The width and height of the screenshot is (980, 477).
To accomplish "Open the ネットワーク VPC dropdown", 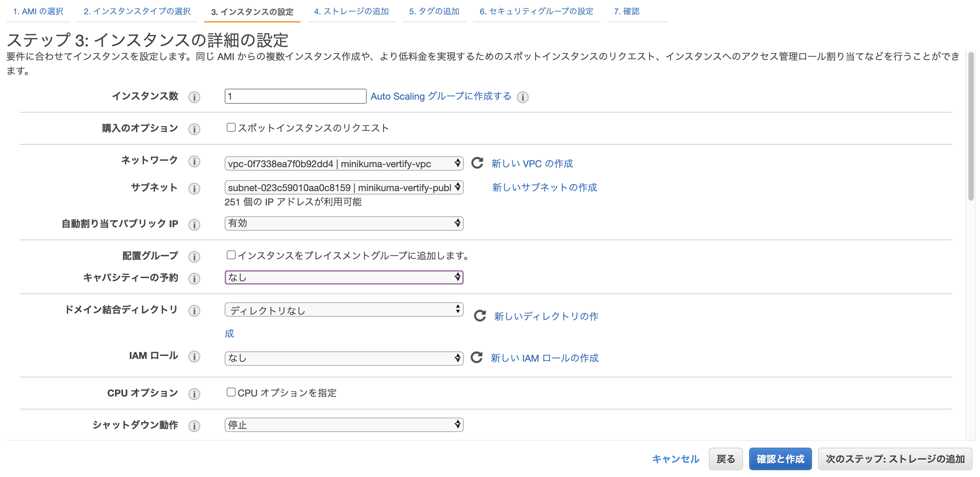I will click(x=342, y=163).
